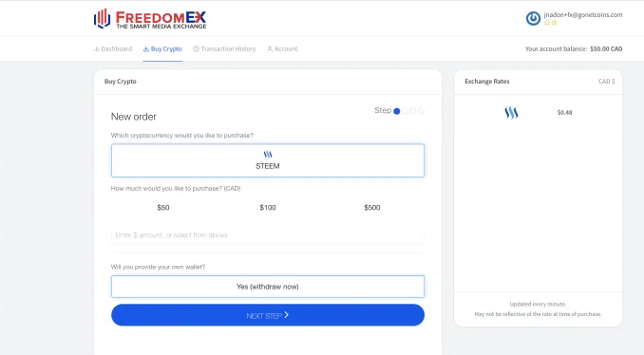Viewport: 644px width, 355px height.
Task: Click the account email jnadon+fx@gonetcoins.com
Action: [x=583, y=15]
